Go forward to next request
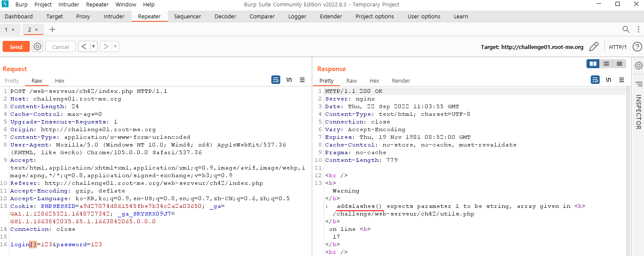Image resolution: width=644 pixels, height=256 pixels. (x=106, y=46)
